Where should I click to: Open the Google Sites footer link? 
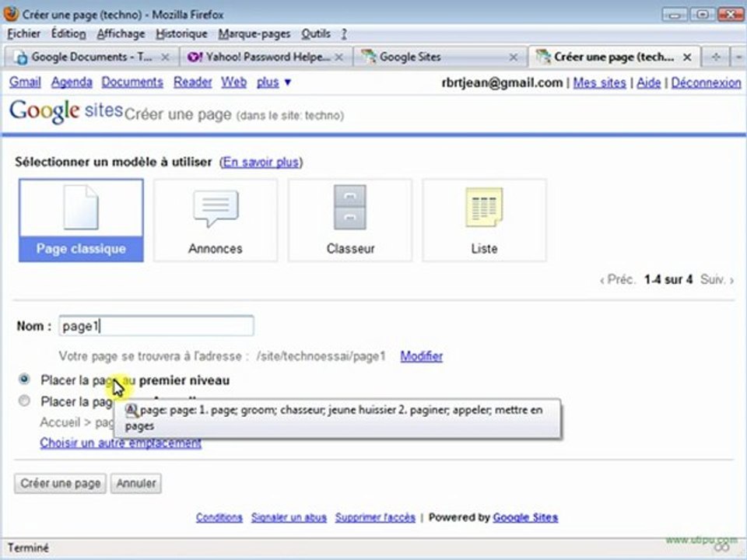point(525,518)
